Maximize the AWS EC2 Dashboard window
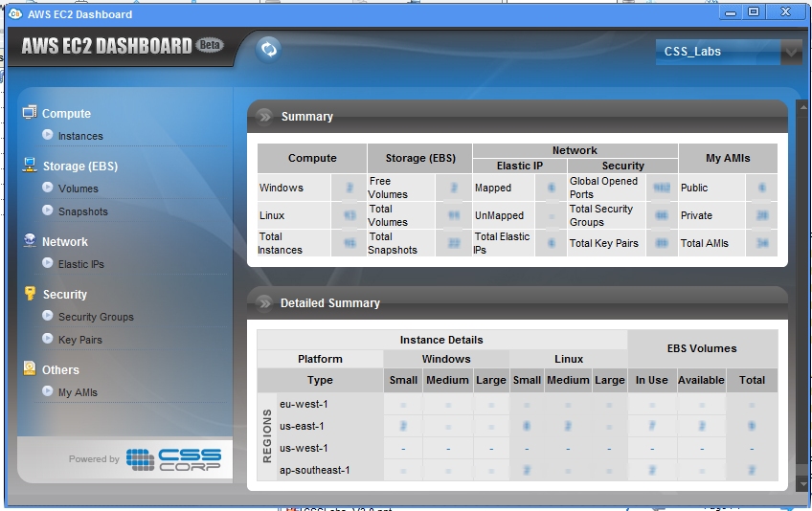The width and height of the screenshot is (812, 511). tap(754, 11)
